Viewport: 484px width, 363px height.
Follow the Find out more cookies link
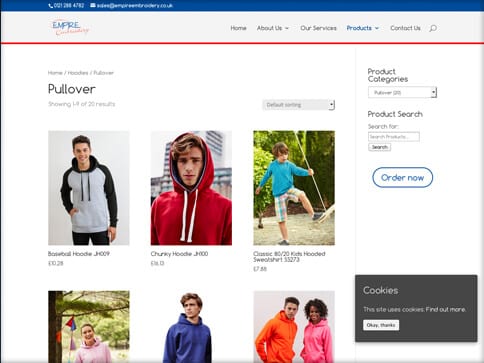pos(446,309)
